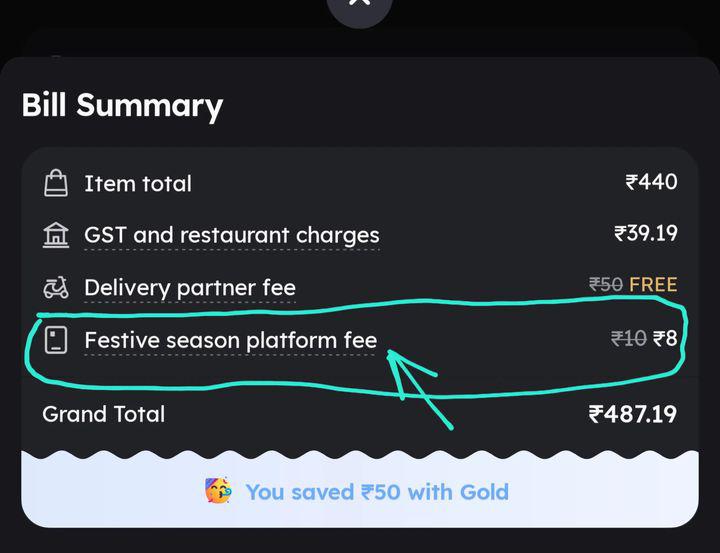The image size is (720, 553).
Task: Tap the ₹440 item total amount
Action: (x=651, y=182)
